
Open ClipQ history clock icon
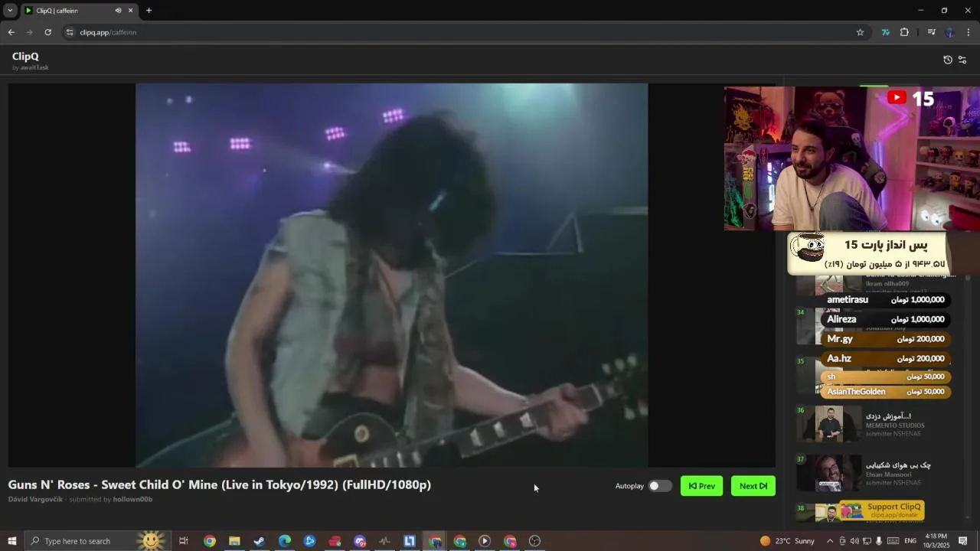pos(948,60)
